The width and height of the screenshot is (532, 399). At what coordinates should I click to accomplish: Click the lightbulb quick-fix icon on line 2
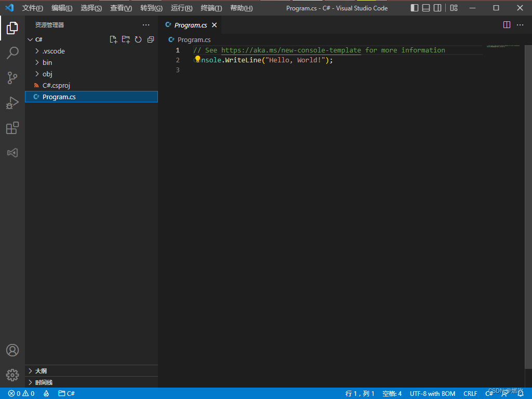(197, 60)
